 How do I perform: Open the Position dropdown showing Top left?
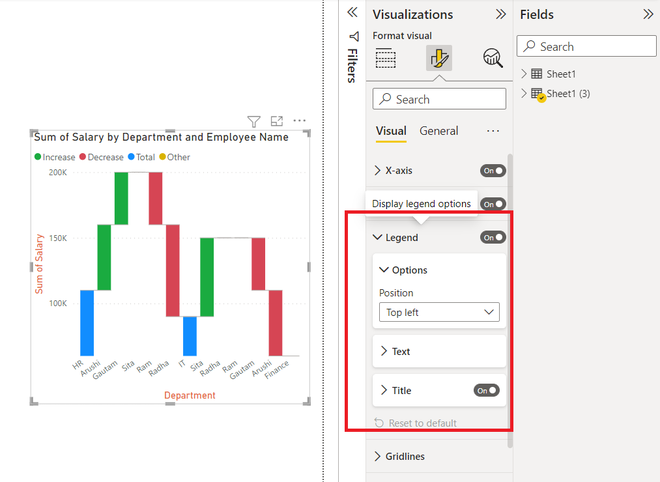(x=439, y=312)
